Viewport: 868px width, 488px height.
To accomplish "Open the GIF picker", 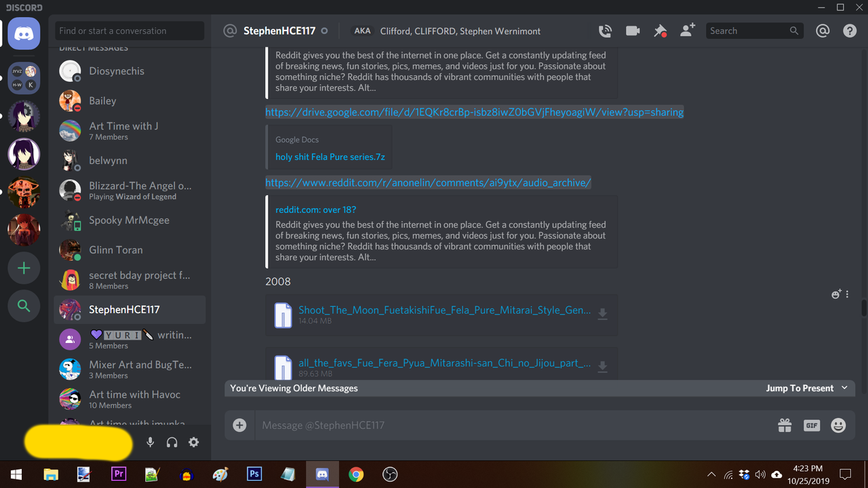I will pos(812,425).
